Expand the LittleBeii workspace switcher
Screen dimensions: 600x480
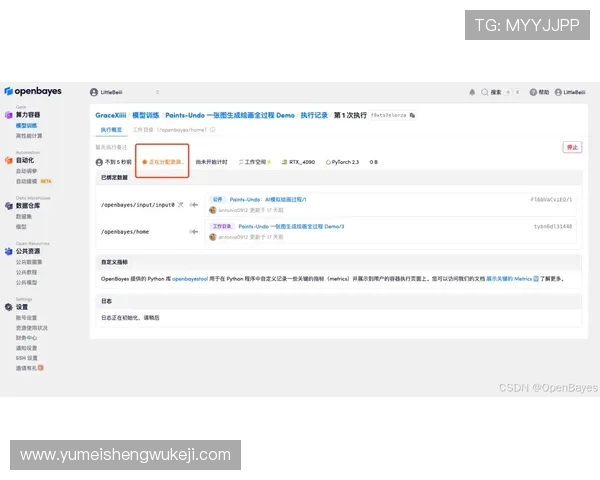tap(157, 92)
